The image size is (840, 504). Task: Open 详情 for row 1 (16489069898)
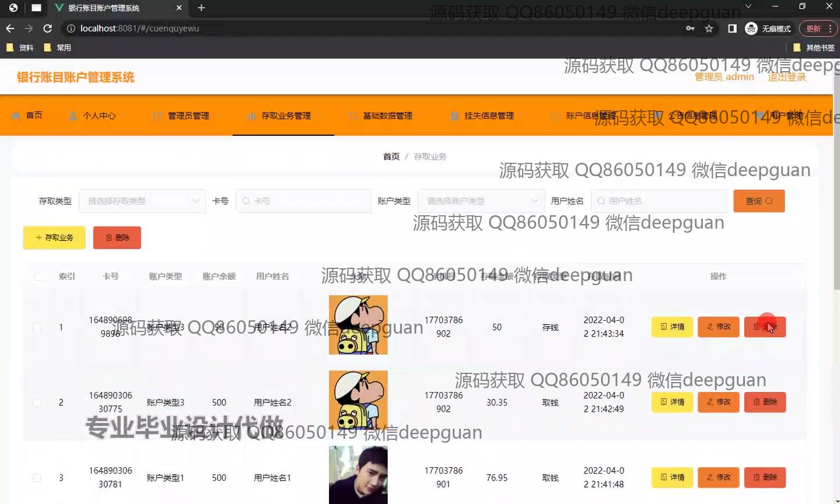672,327
